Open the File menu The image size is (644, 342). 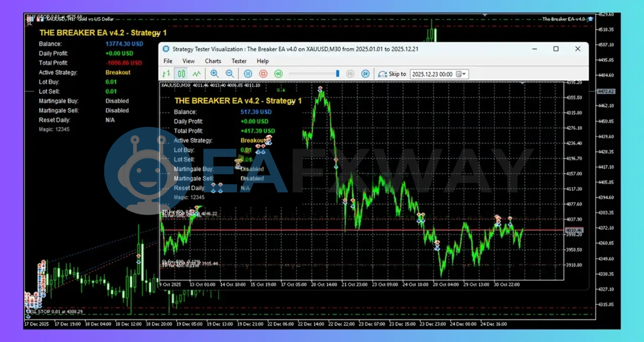pyautogui.click(x=168, y=61)
